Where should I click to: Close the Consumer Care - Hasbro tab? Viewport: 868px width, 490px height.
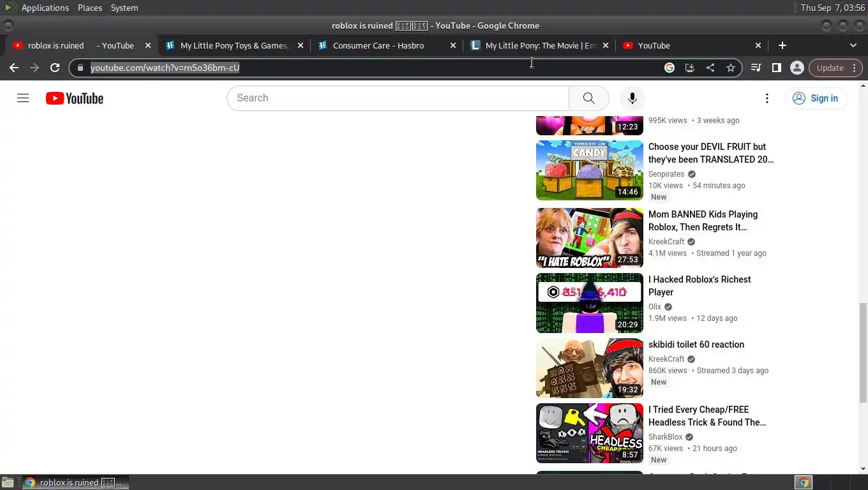[x=453, y=45]
